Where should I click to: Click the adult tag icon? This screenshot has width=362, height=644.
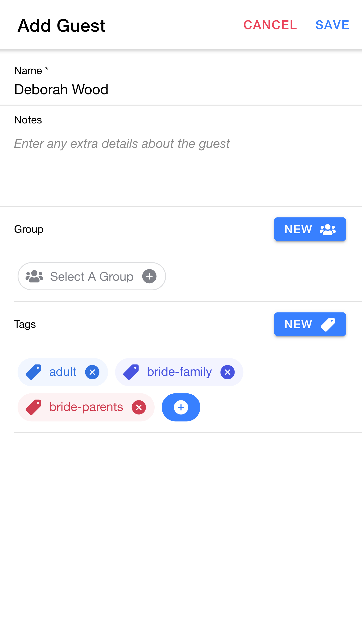coord(34,372)
